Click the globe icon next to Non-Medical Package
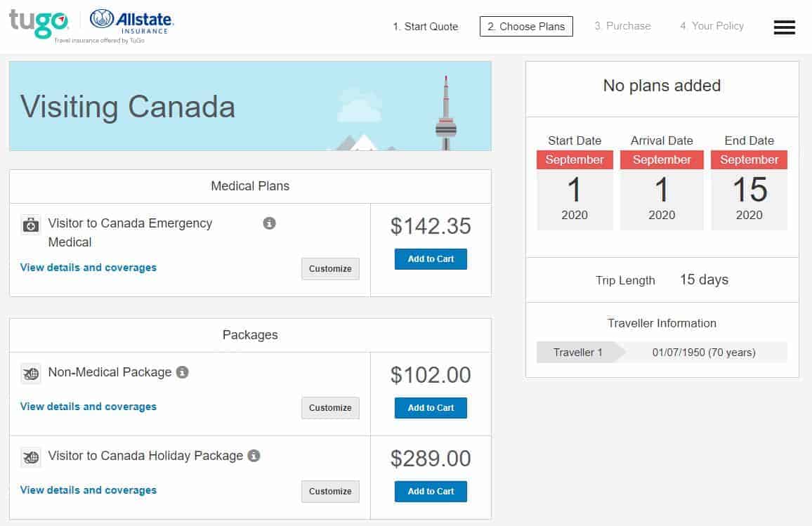The height and width of the screenshot is (526, 812). [30, 374]
